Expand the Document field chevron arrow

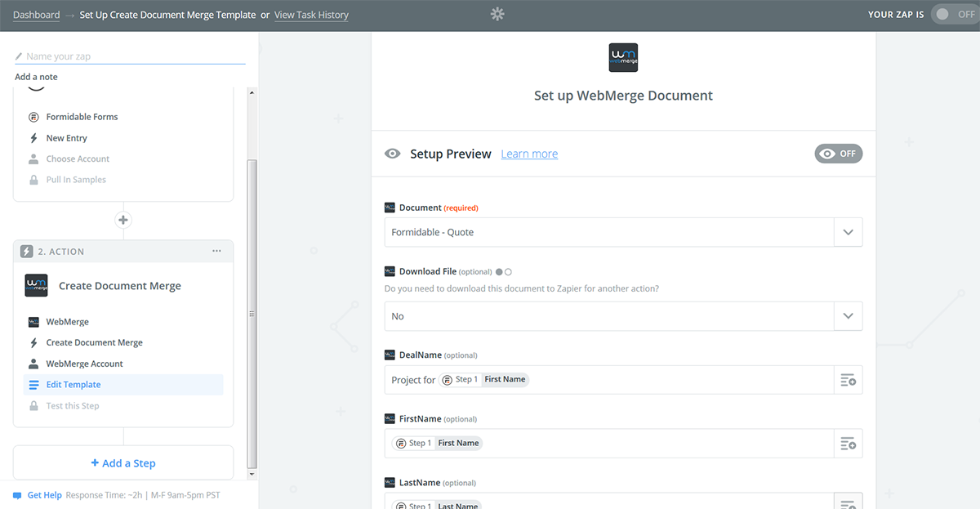(x=848, y=232)
